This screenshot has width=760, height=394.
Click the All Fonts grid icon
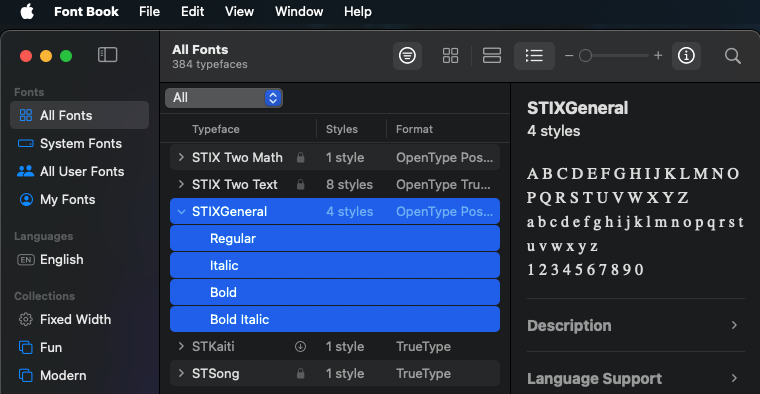tap(26, 115)
